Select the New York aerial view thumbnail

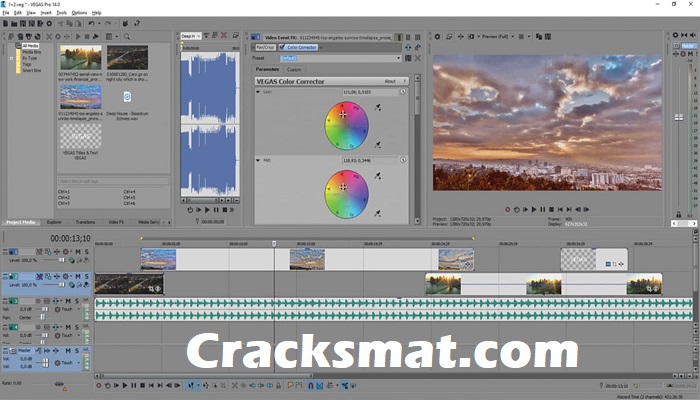pos(81,57)
